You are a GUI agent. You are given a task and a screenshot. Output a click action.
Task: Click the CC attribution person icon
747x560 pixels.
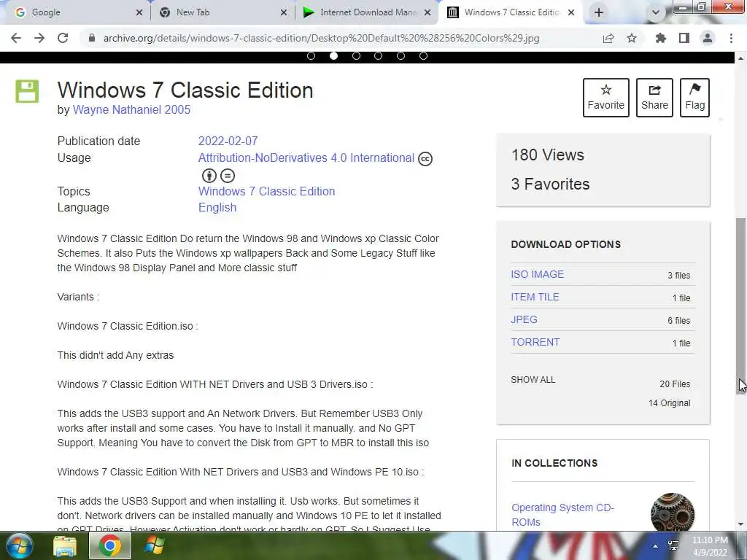pos(209,176)
